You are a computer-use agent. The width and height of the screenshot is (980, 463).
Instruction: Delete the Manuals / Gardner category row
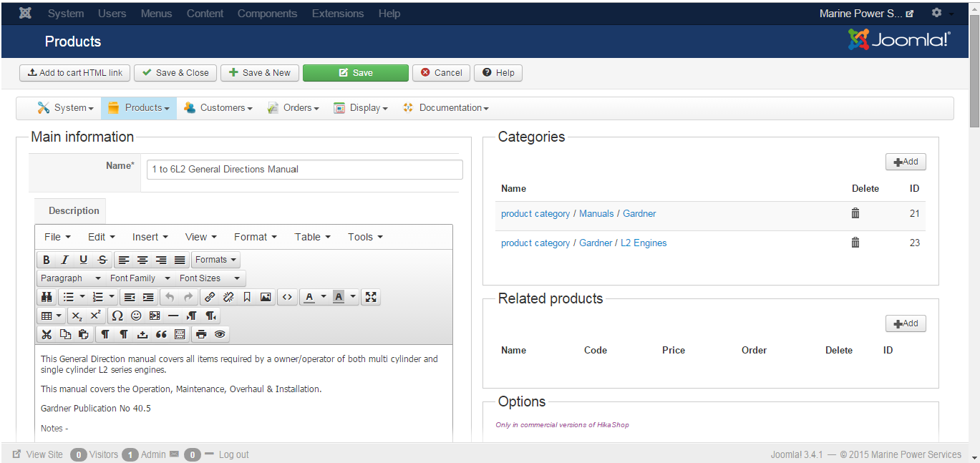click(855, 213)
